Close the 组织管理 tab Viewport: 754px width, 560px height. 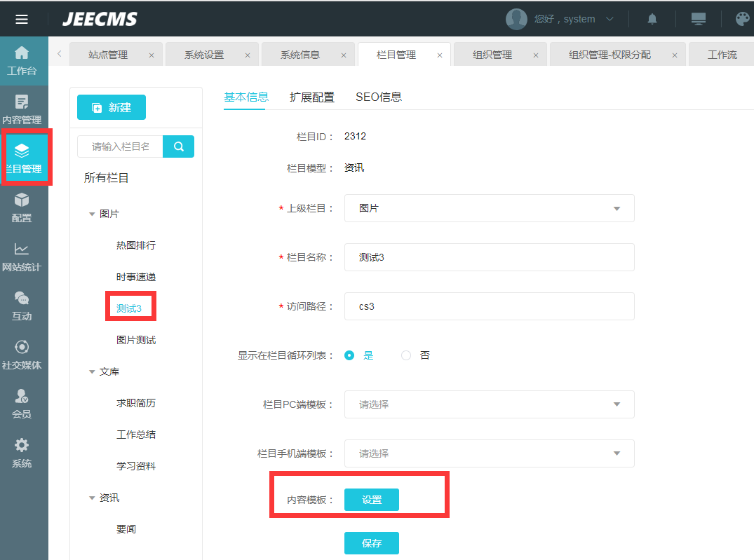point(536,55)
